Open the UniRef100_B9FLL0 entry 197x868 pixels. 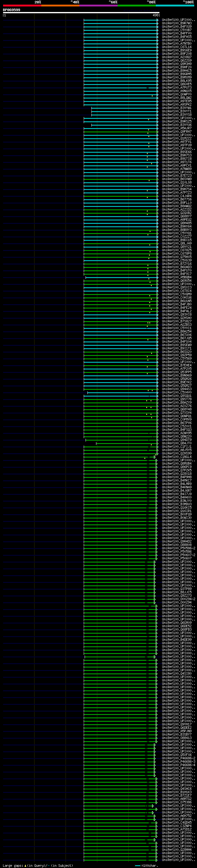pyautogui.click(x=177, y=203)
